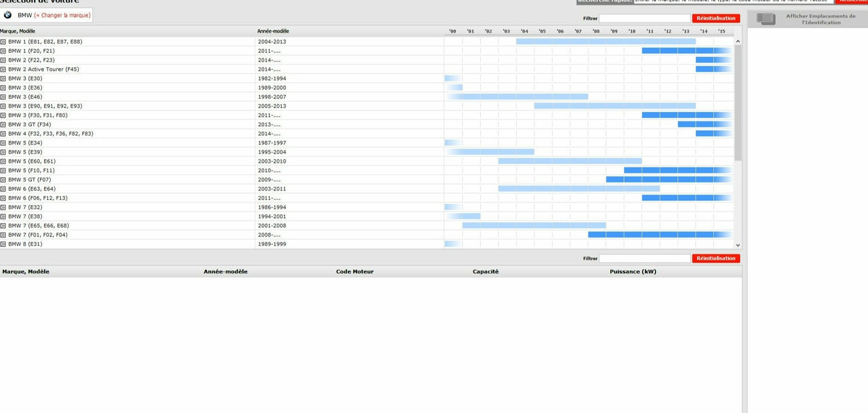Choose the icon next to BMW 7 (E65, E66, E68)
The width and height of the screenshot is (868, 413).
3,225
